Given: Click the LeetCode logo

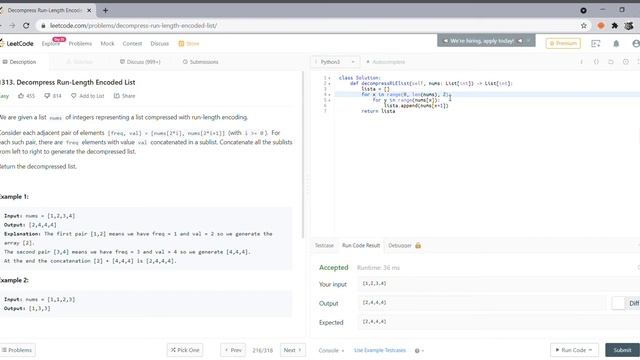Looking at the screenshot, I should point(17,43).
